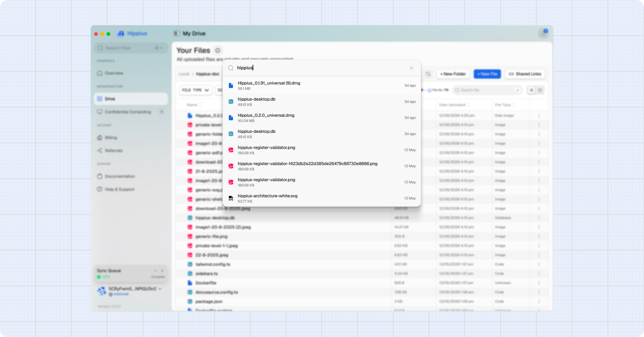Open hippius-architecture-white.svg result
The image size is (644, 337).
(322, 198)
